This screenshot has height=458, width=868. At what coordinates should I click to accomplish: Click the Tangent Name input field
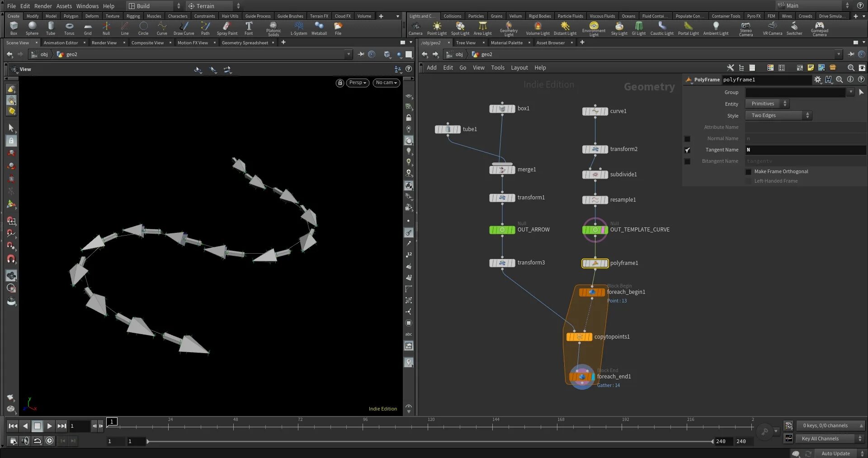805,150
